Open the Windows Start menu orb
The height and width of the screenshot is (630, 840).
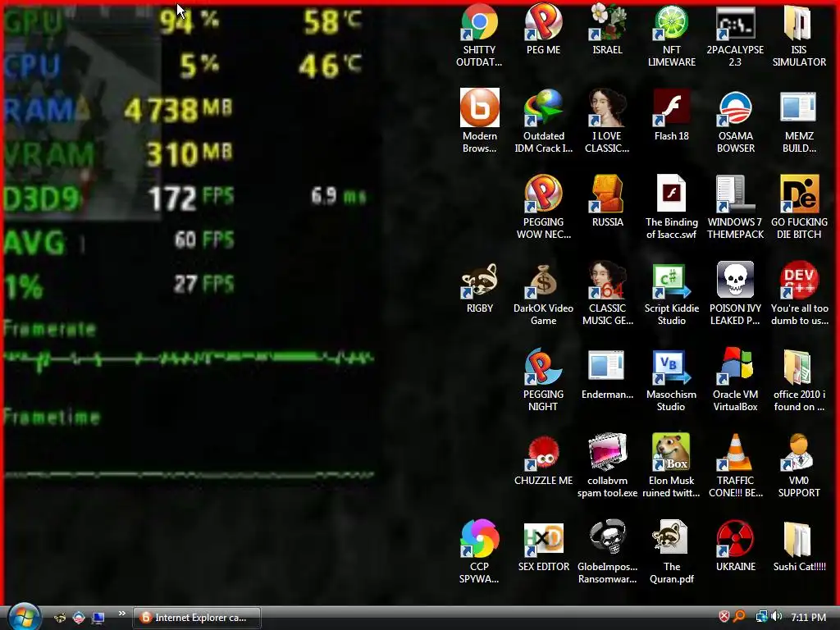(24, 617)
